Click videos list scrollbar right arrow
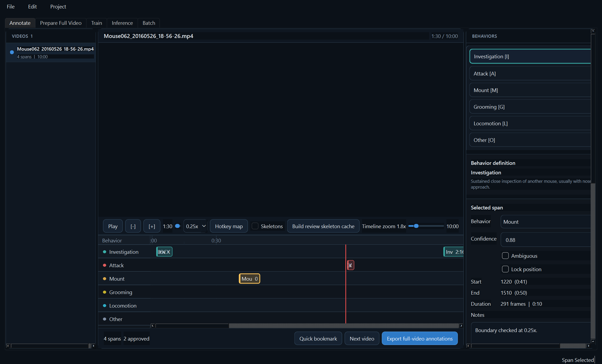Viewport: 602px width, 364px height. tap(93, 346)
